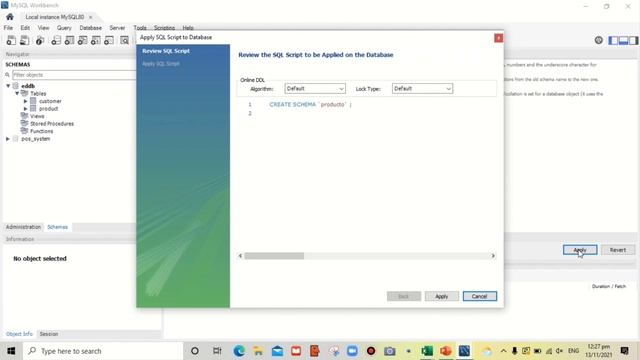Open the Workbench home tab icon
Screen dimensions: 640x360
(10, 17)
